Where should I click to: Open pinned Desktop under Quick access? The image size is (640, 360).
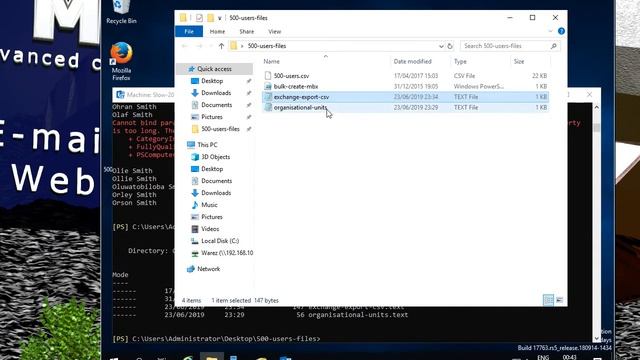click(212, 81)
